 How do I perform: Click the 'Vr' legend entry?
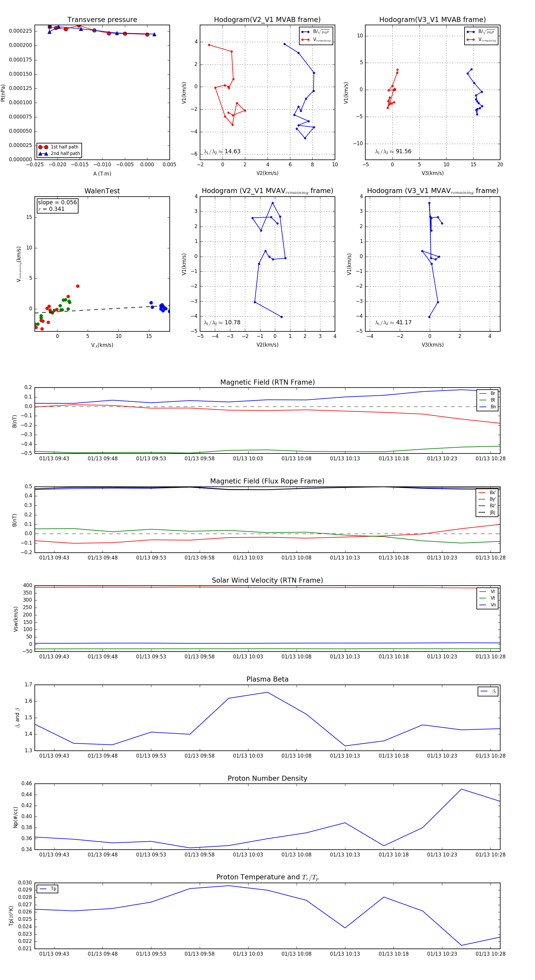click(x=487, y=591)
